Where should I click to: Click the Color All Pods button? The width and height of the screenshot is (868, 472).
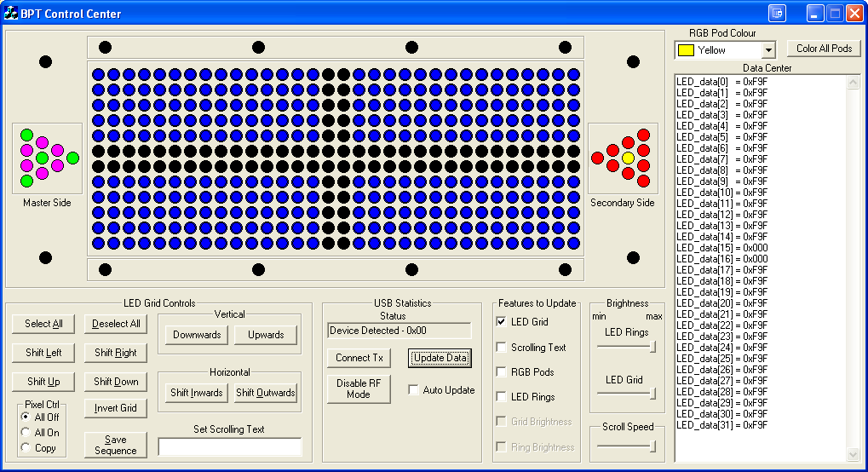[x=824, y=49]
